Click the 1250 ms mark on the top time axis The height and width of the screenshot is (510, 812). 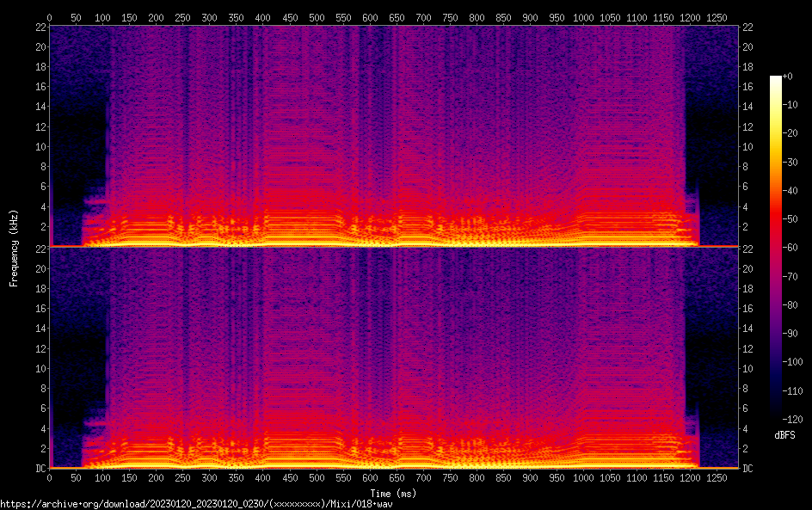tap(717, 17)
